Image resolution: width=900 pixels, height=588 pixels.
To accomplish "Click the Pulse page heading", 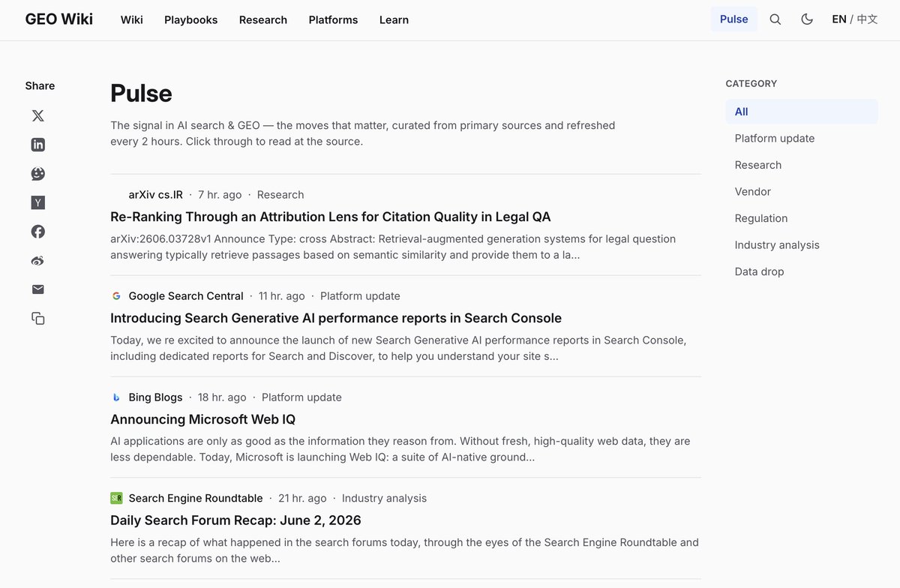I will pyautogui.click(x=141, y=93).
